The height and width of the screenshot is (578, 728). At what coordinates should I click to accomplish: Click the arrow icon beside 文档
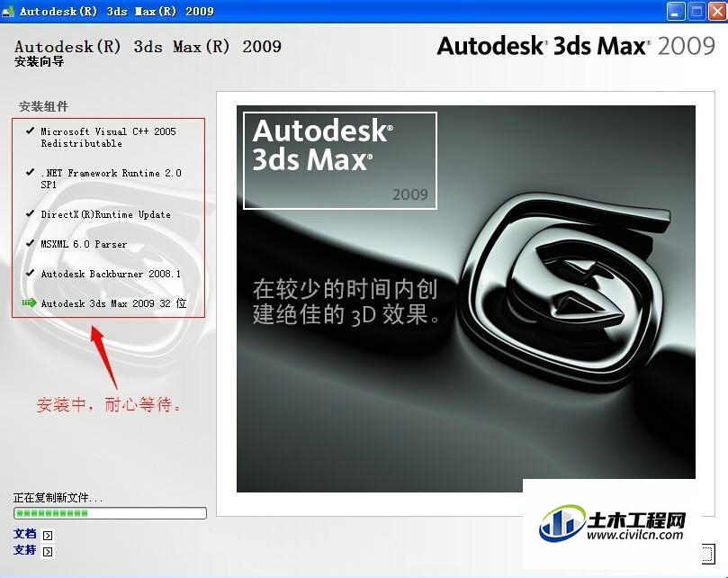coord(48,536)
